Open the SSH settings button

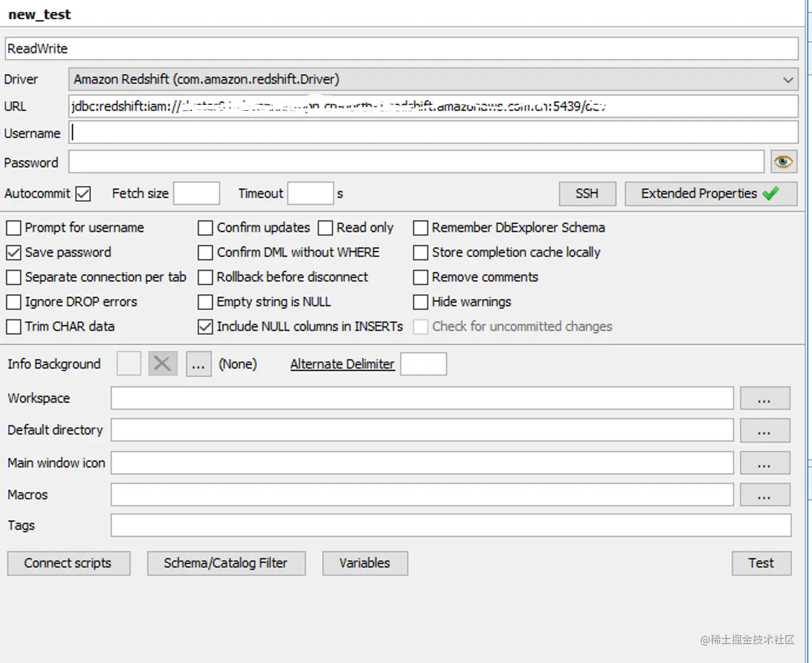tap(587, 194)
